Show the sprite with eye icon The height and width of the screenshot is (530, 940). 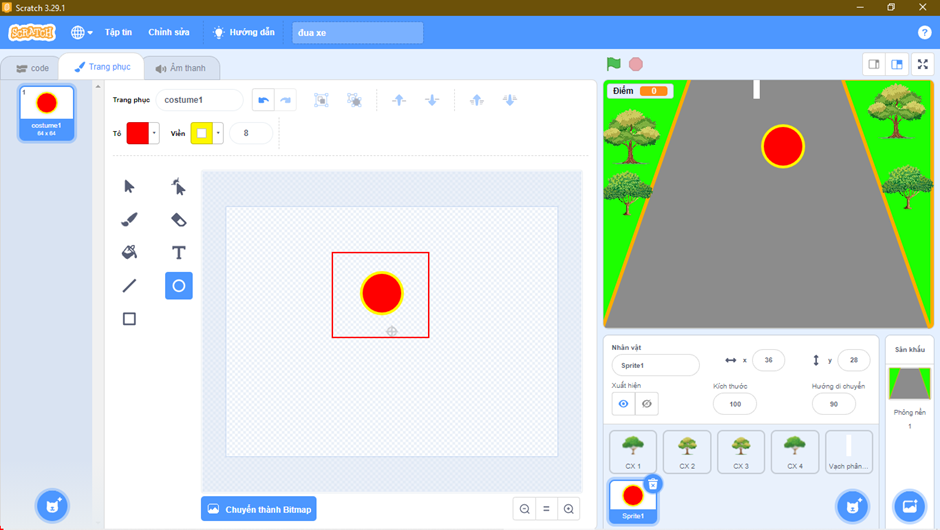coord(623,403)
